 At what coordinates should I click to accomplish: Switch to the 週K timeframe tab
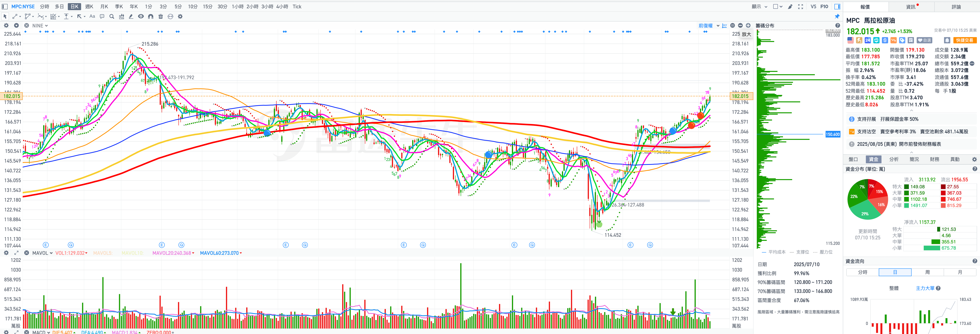point(89,7)
